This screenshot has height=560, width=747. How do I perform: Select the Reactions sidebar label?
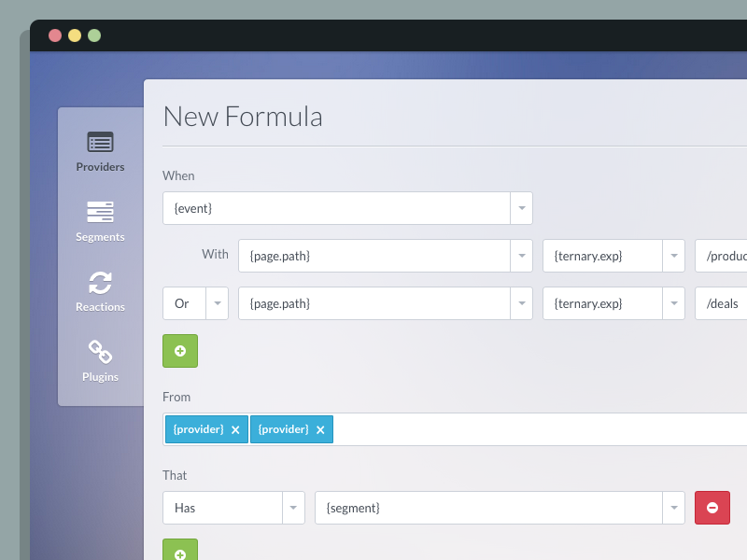point(100,307)
